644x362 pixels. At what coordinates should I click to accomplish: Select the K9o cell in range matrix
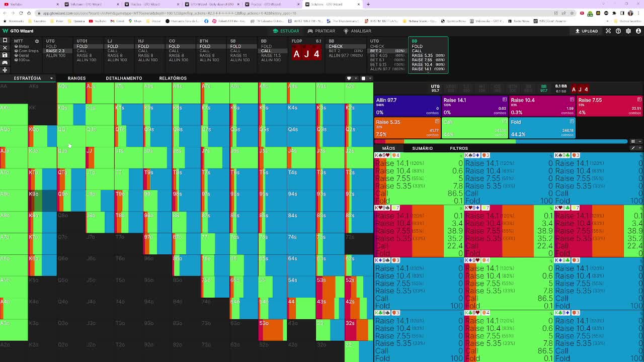coord(43,201)
